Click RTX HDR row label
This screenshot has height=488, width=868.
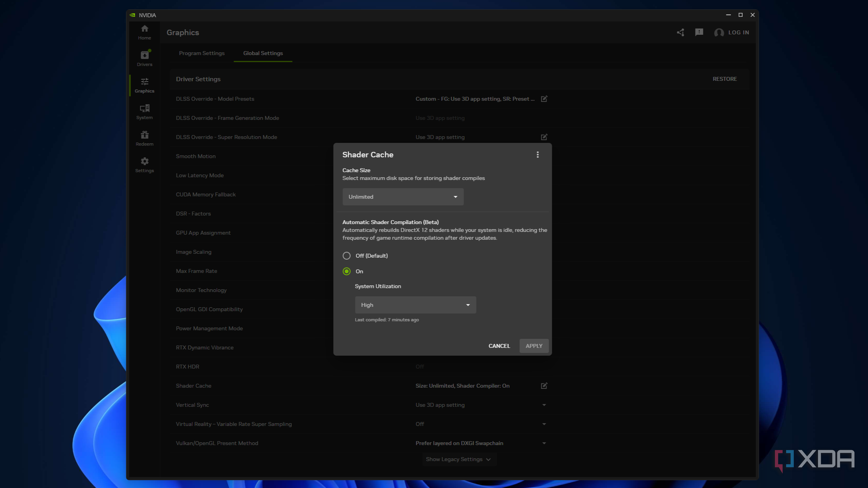(187, 367)
